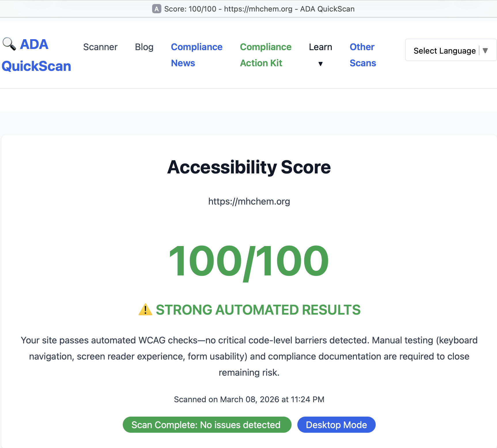Click the STRONG AUTOMATED RESULTS heading
This screenshot has height=448, width=497.
tap(258, 310)
